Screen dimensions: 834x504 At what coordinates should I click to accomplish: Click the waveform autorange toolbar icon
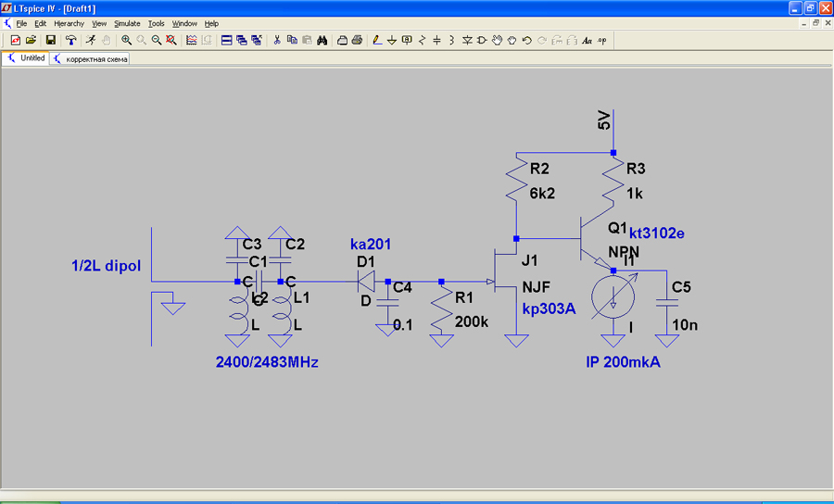(192, 41)
